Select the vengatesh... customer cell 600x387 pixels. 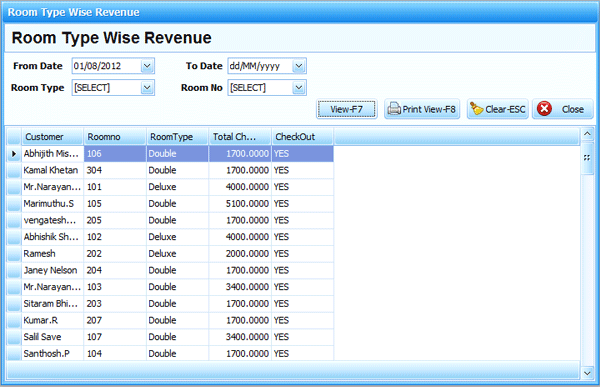(52, 220)
